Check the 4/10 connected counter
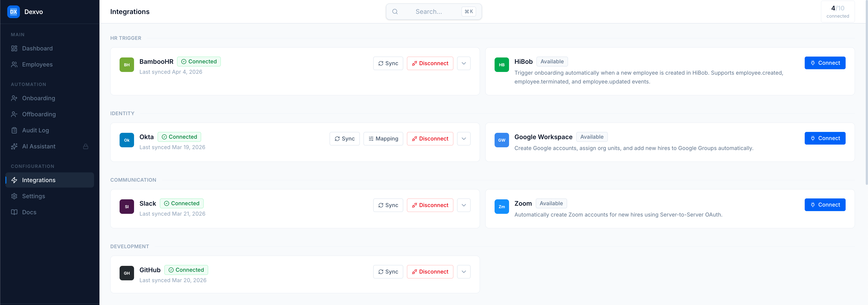 [837, 11]
